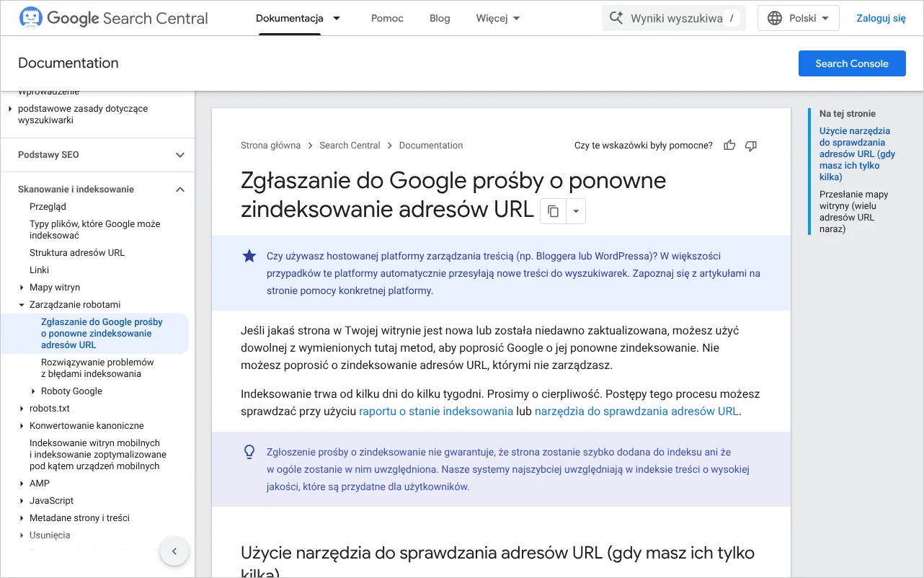This screenshot has width=924, height=578.
Task: Click the thumbs down not helpful icon
Action: click(751, 146)
